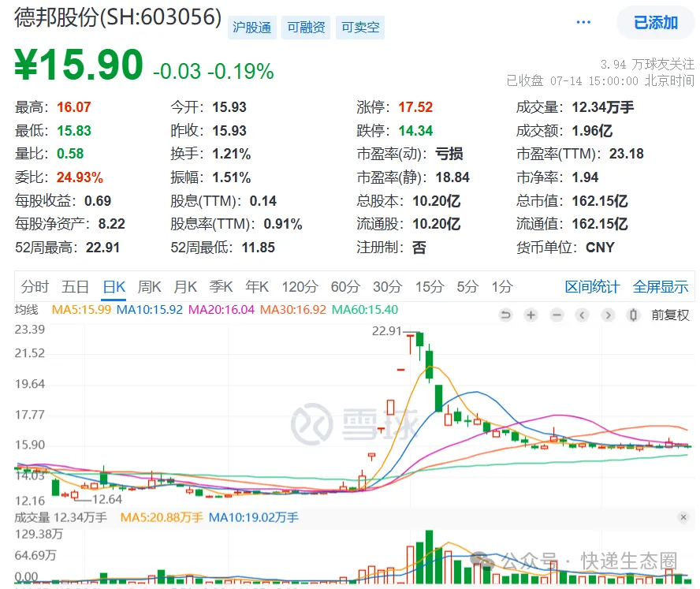Click the MA30:16.92 moving average label
Screen dimensions: 700x589
click(x=293, y=309)
